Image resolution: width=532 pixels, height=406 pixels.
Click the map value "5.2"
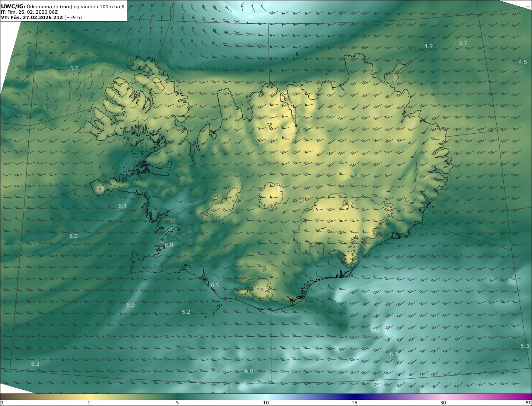click(x=186, y=312)
